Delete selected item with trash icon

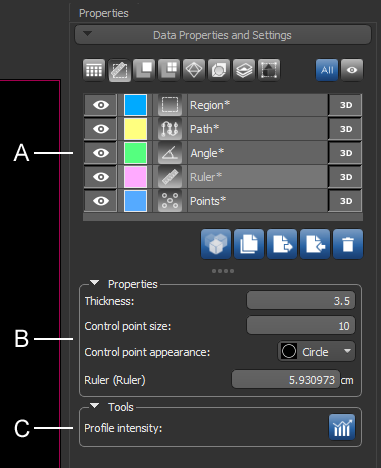pos(348,244)
